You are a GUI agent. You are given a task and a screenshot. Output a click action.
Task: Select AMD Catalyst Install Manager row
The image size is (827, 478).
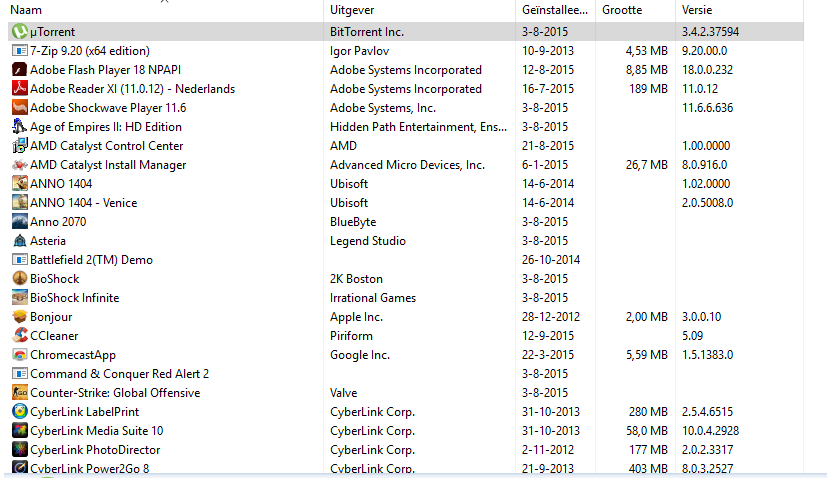pos(406,165)
